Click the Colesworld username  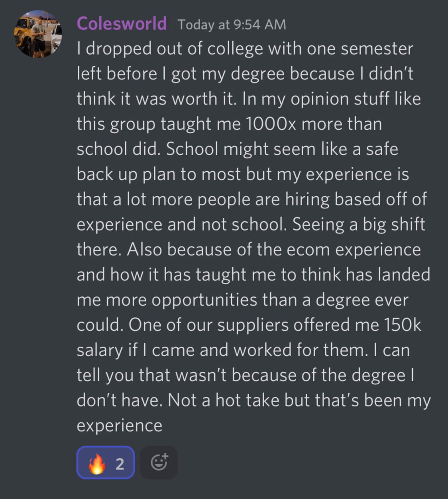(122, 24)
